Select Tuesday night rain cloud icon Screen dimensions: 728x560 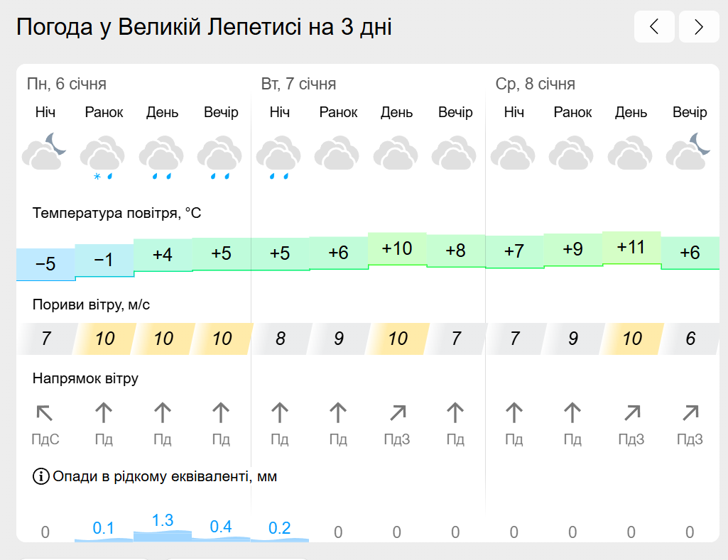pyautogui.click(x=278, y=158)
